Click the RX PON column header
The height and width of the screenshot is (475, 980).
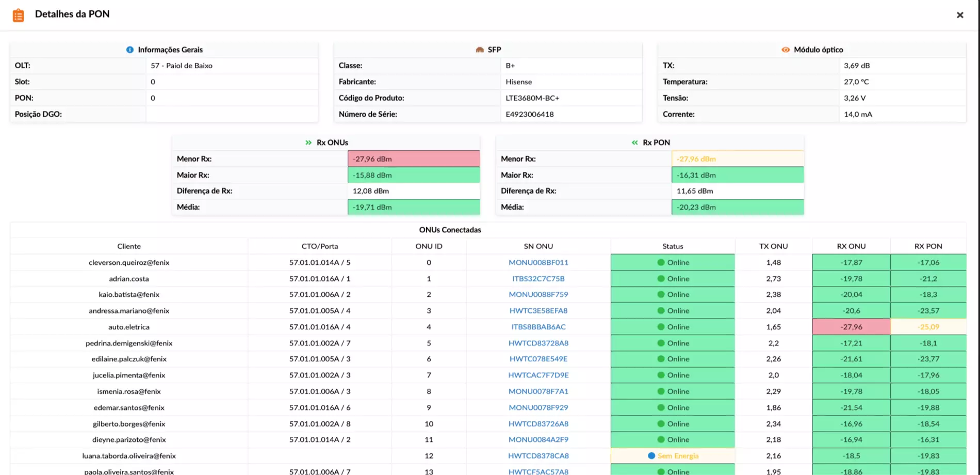coord(928,246)
